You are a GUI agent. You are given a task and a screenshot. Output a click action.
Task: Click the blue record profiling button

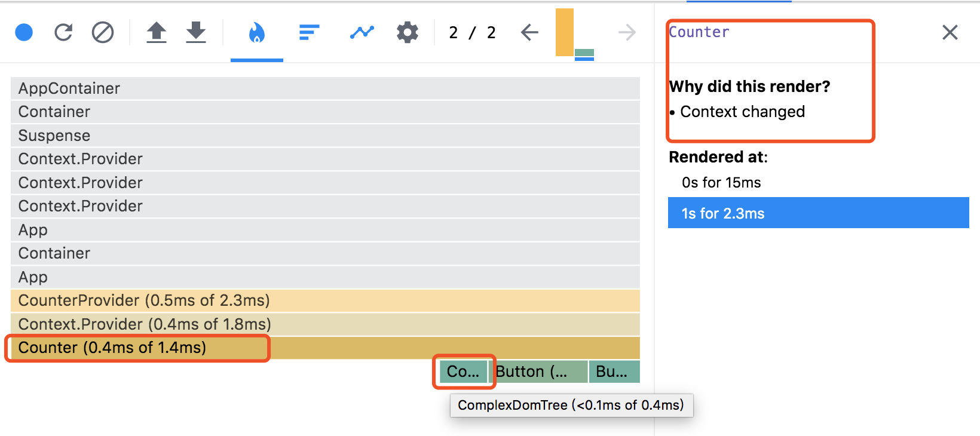(x=24, y=32)
